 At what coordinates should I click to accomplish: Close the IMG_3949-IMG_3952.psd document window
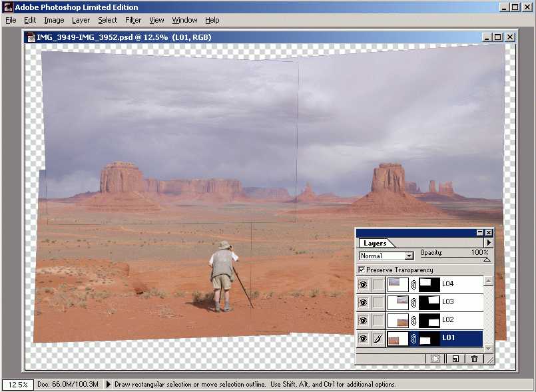coord(510,37)
